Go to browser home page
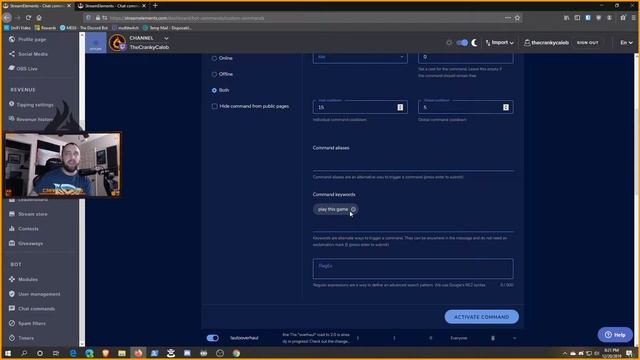 (39, 18)
